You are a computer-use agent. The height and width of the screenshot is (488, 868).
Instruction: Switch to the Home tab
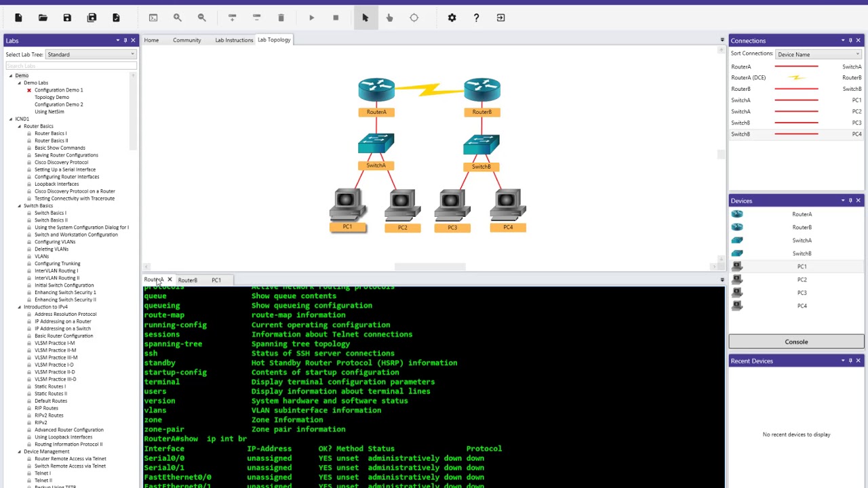tap(151, 40)
